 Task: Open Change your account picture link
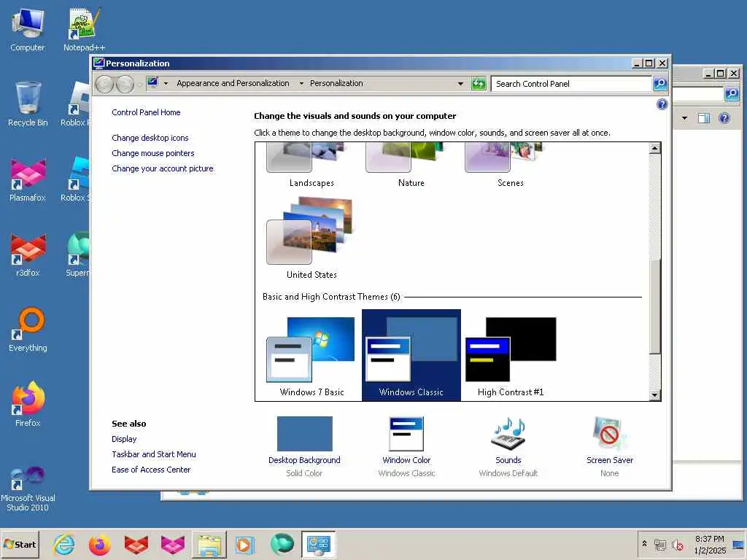[x=163, y=168]
